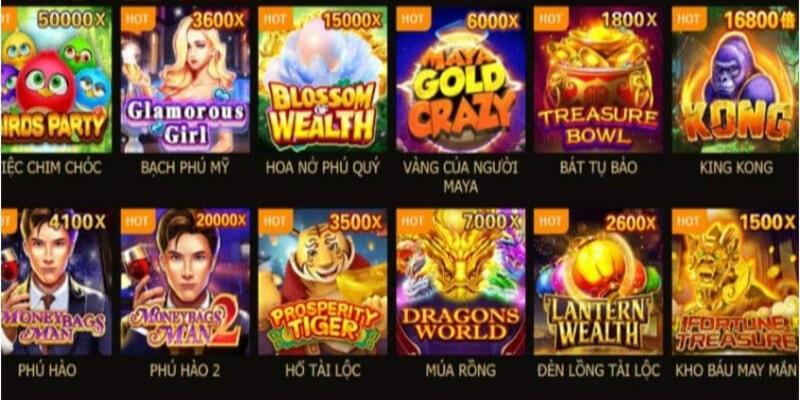This screenshot has height=400, width=800.
Task: Click the VÀNG CỦA NGƯỜI MAYA label
Action: [461, 177]
